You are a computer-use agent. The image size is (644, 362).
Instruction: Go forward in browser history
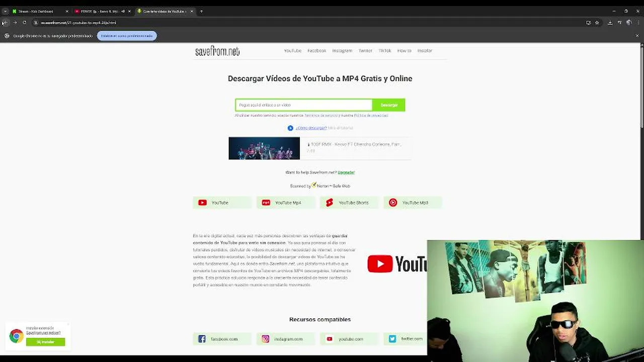(15, 23)
